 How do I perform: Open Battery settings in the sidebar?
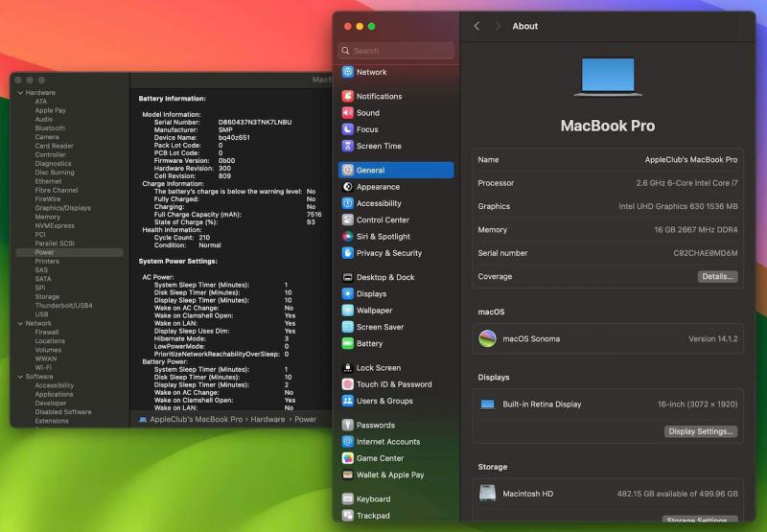pos(368,343)
